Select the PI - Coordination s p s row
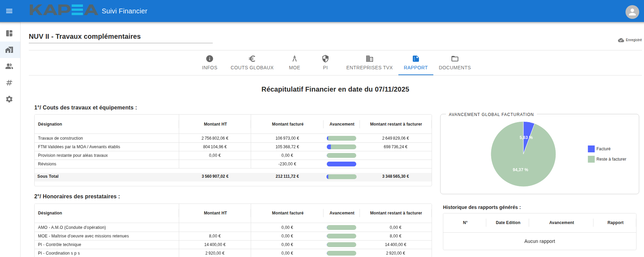644x257 pixels. pyautogui.click(x=233, y=253)
